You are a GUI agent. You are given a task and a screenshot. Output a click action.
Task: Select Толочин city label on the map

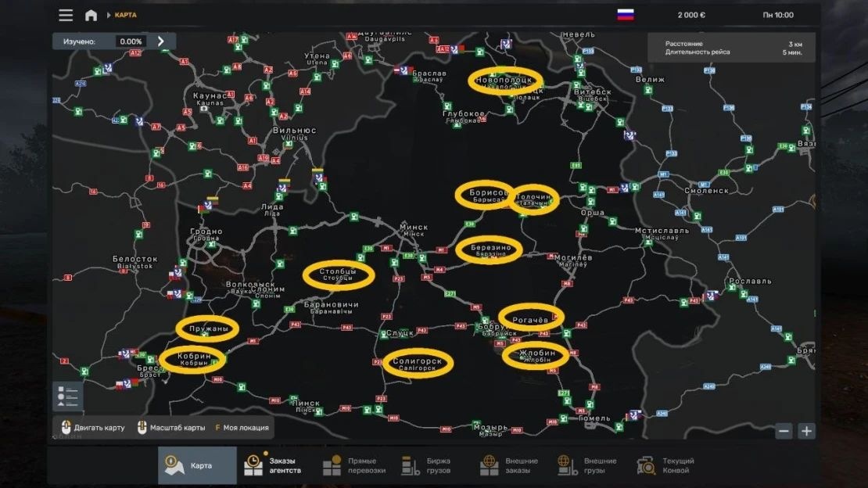533,197
